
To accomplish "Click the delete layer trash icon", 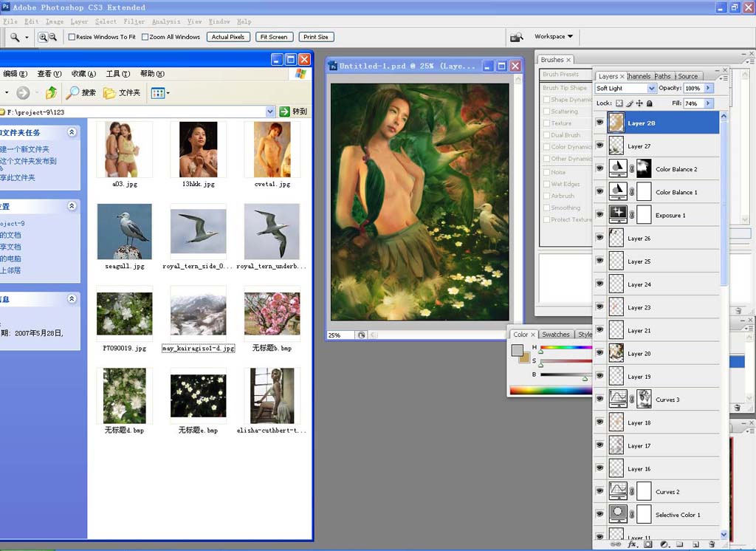I will click(712, 544).
